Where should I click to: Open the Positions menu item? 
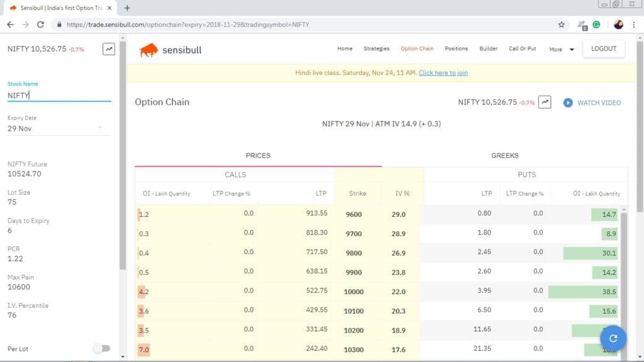(x=457, y=48)
